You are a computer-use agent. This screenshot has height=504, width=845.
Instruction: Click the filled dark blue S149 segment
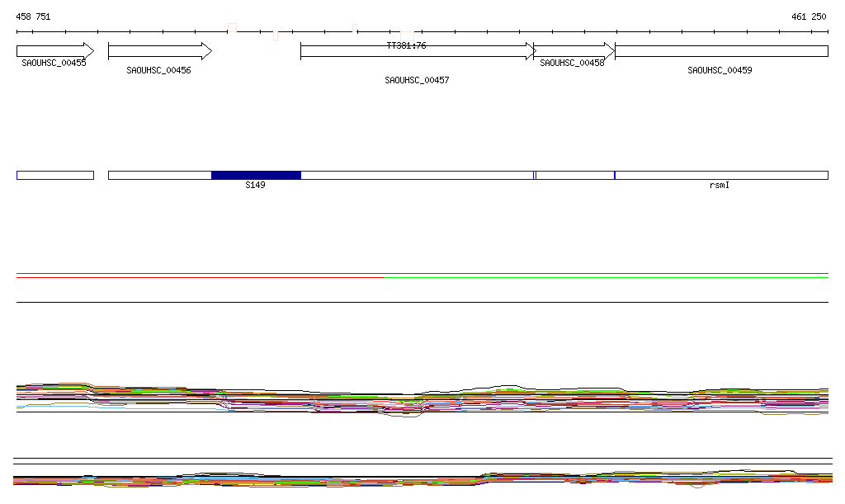tap(256, 175)
